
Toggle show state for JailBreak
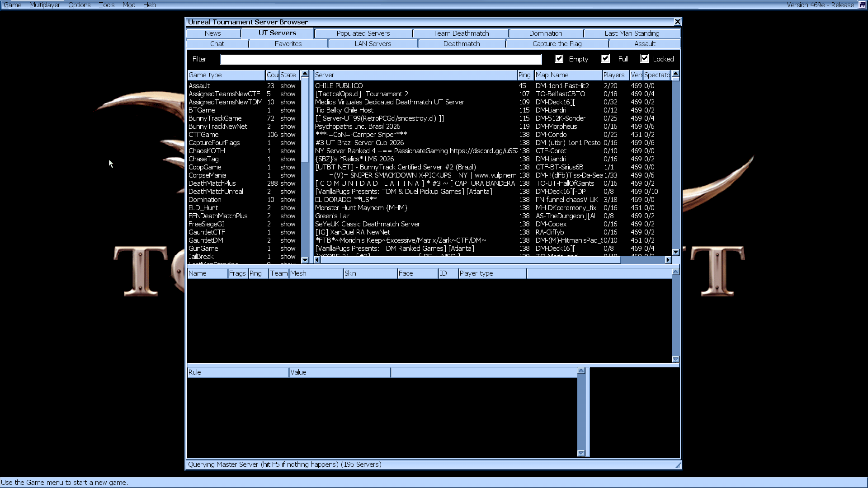(x=288, y=257)
